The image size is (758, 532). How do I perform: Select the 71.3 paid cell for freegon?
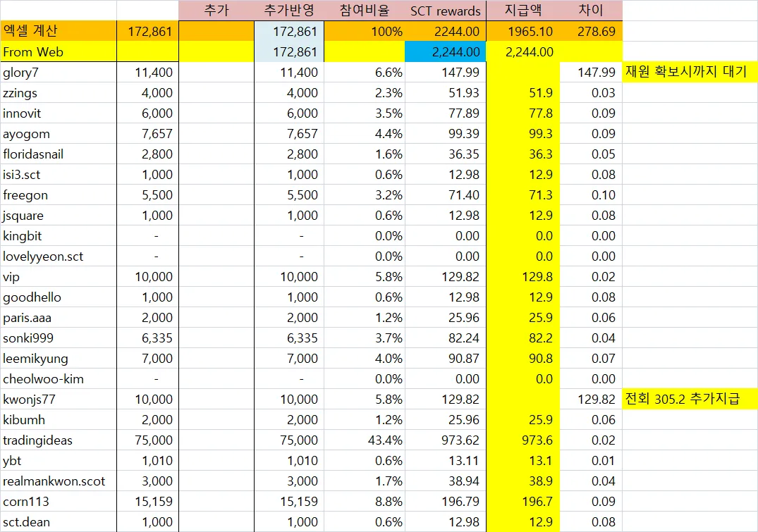523,194
